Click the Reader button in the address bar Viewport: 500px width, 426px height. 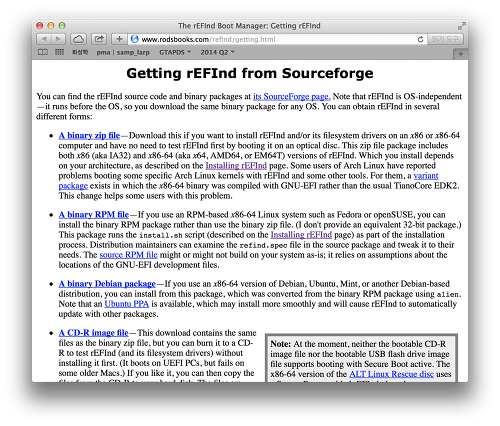[x=445, y=39]
